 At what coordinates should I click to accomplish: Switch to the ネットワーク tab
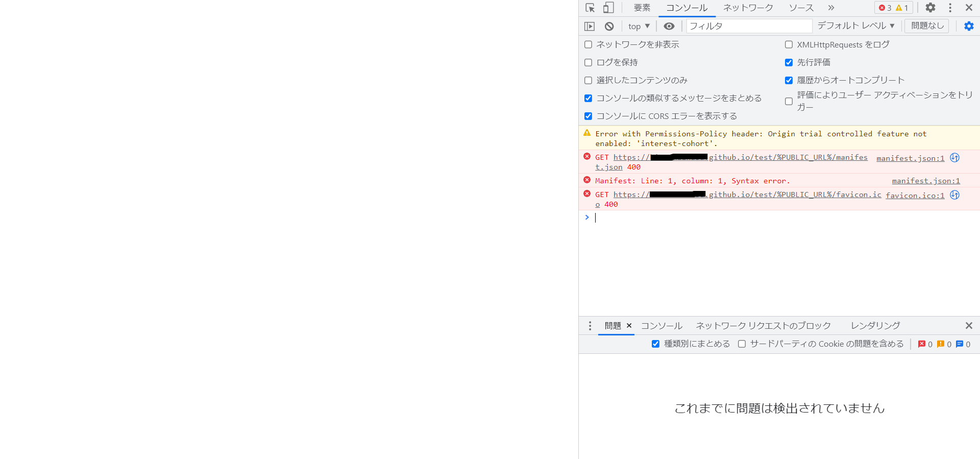click(748, 8)
